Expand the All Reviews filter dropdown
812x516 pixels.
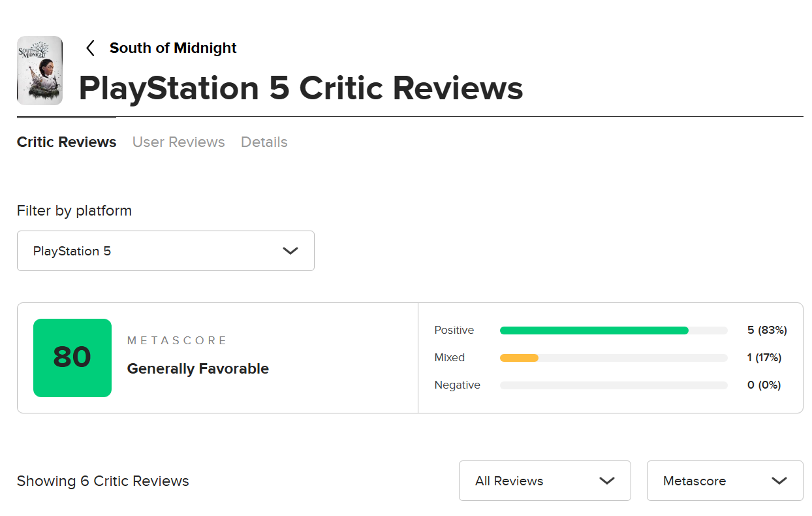tap(544, 481)
